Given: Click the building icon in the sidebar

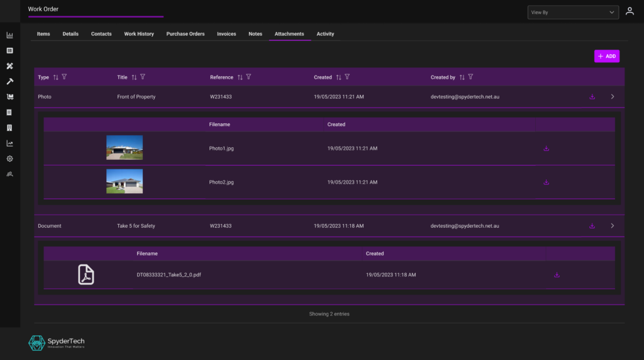Looking at the screenshot, I should pos(9,128).
